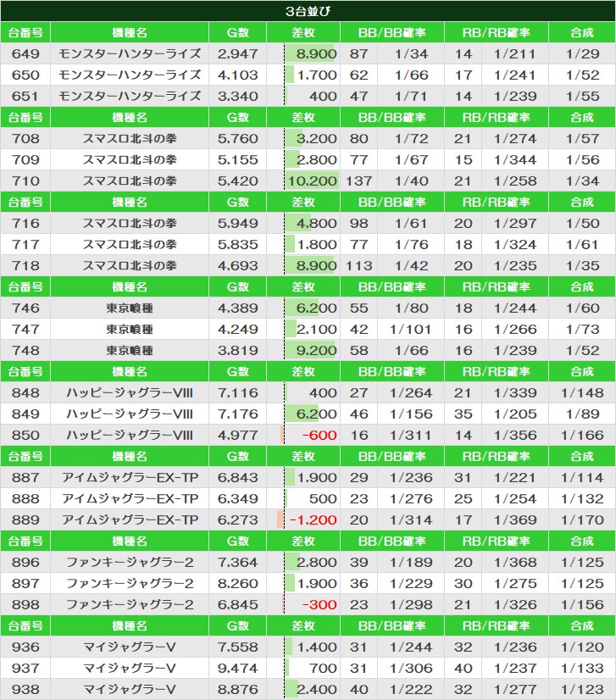The height and width of the screenshot is (700, 616).
Task: Click BB確率 1/311 in row 850
Action: (x=410, y=436)
